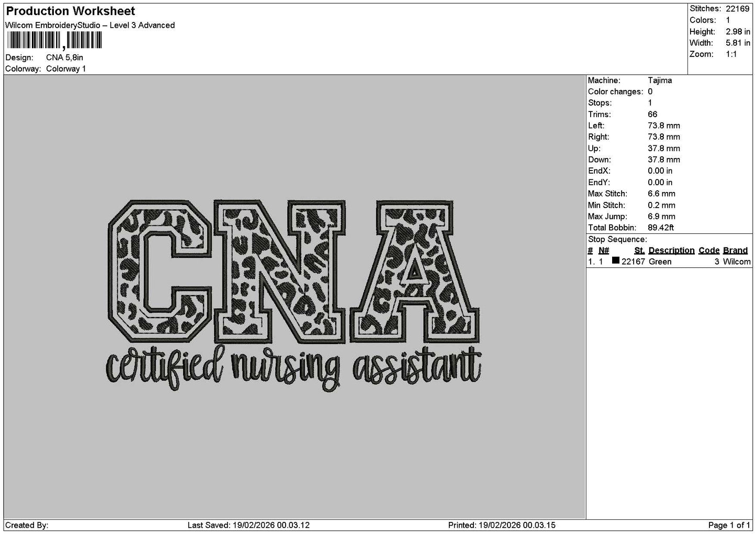The height and width of the screenshot is (534, 756).
Task: Click the 'Brand' column header
Action: tap(735, 251)
